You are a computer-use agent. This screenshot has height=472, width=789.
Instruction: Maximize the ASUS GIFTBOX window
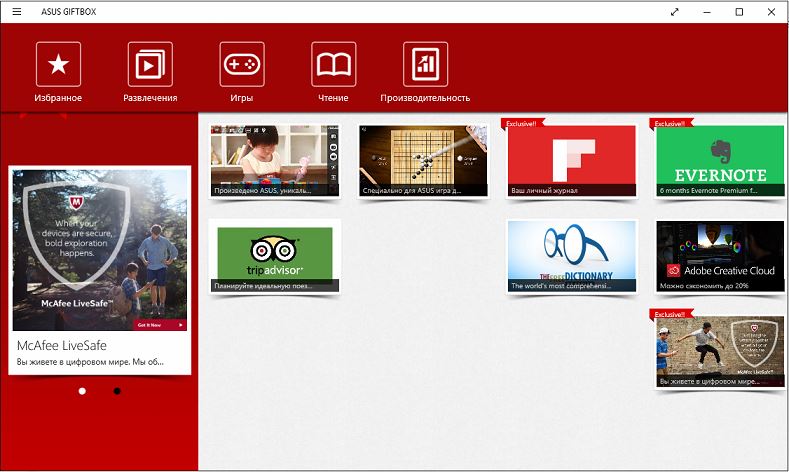point(739,12)
